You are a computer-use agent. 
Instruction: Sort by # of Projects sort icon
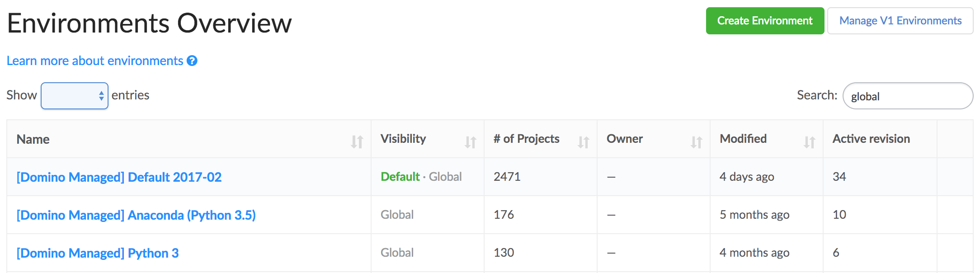tap(584, 142)
